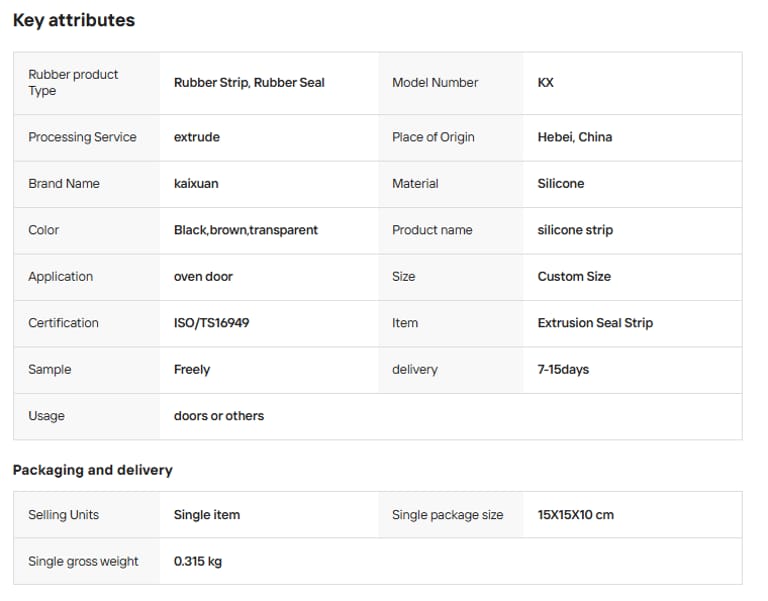Click the Silicone material value
Image resolution: width=768 pixels, height=601 pixels.
[561, 184]
